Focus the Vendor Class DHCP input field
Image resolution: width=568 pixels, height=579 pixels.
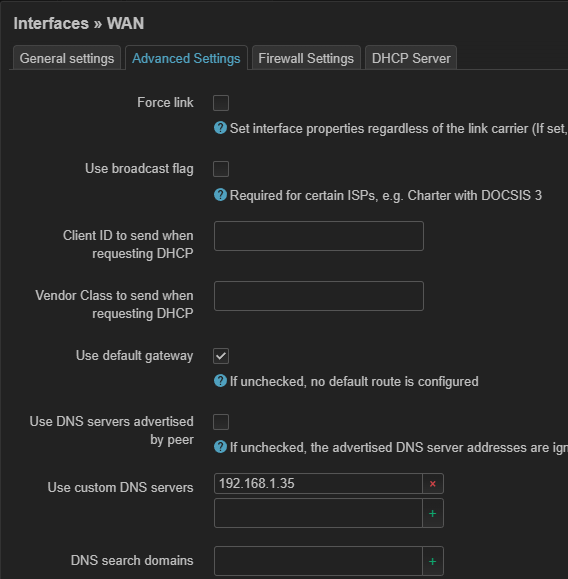[319, 296]
